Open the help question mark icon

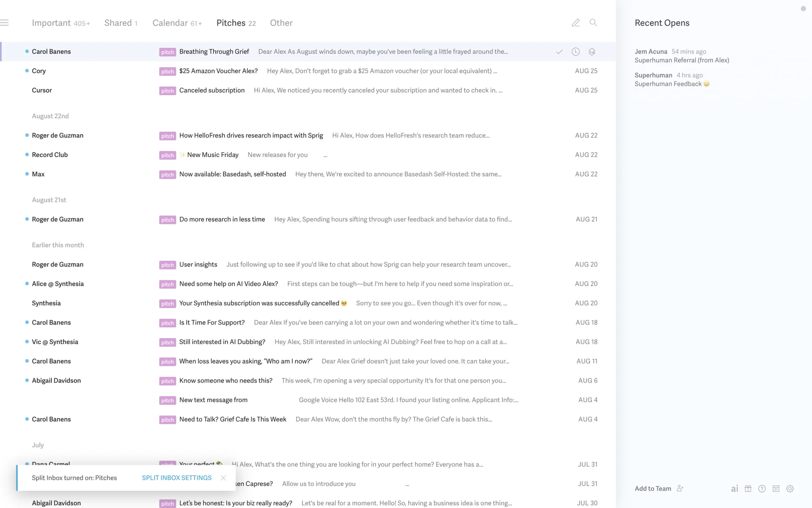[762, 489]
